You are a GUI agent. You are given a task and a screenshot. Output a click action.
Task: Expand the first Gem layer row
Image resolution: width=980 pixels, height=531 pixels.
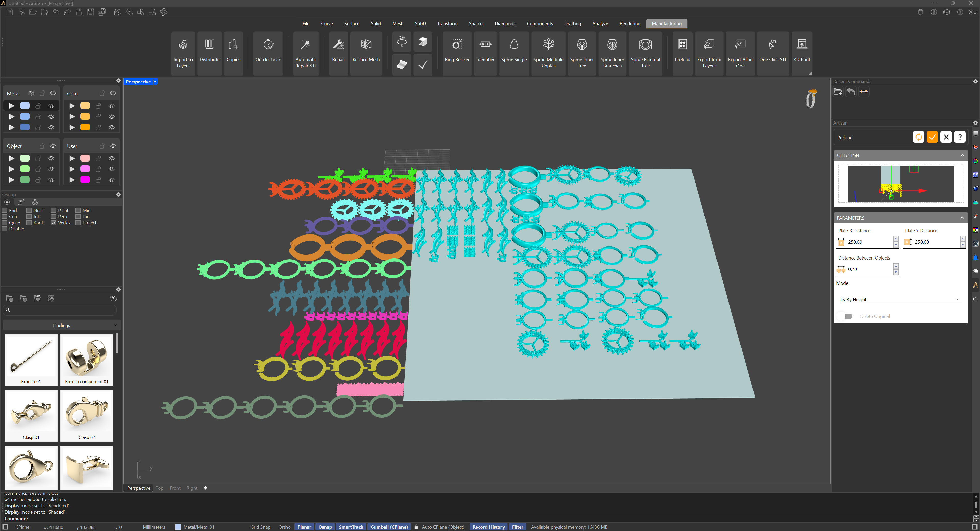tap(72, 106)
